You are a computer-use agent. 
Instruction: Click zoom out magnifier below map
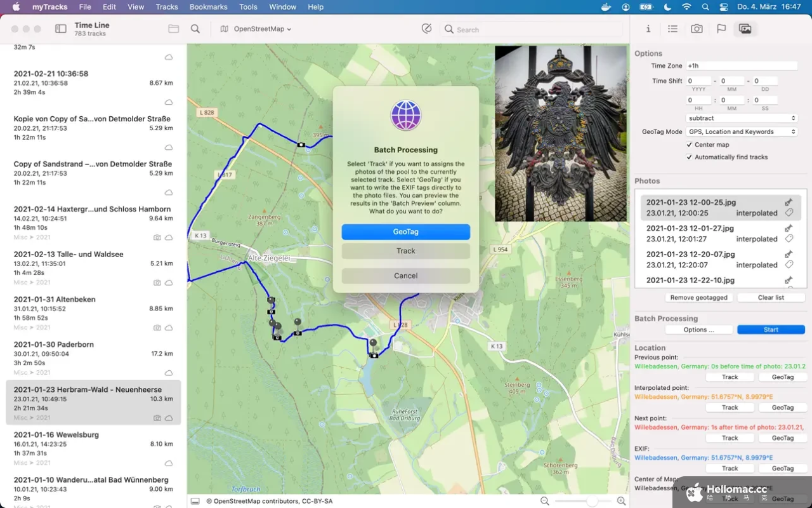[x=544, y=501]
